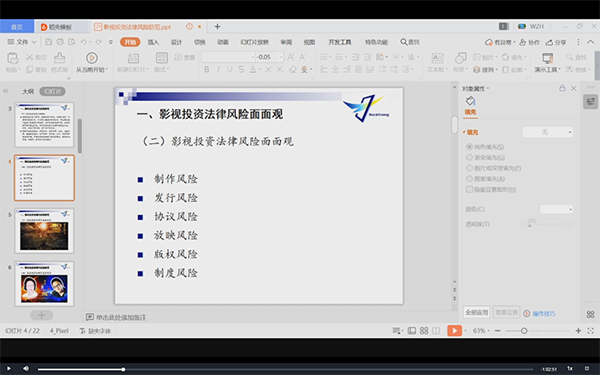Image resolution: width=600 pixels, height=375 pixels.
Task: Open the 排列 arrange dropdown
Action: tap(485, 70)
